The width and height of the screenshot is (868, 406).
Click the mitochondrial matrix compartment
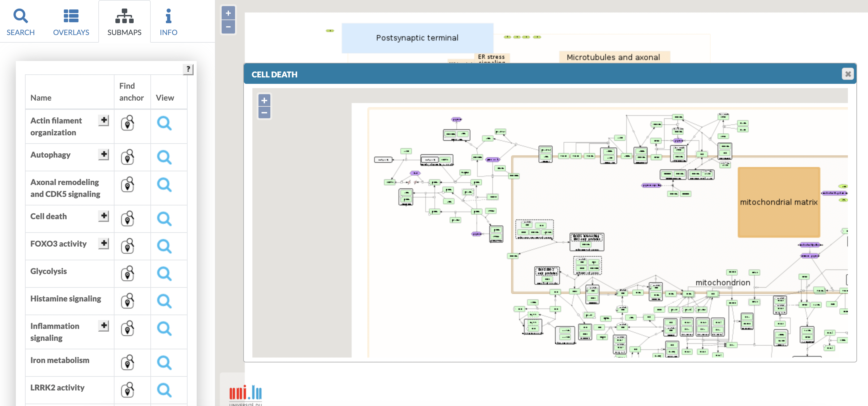[778, 202]
